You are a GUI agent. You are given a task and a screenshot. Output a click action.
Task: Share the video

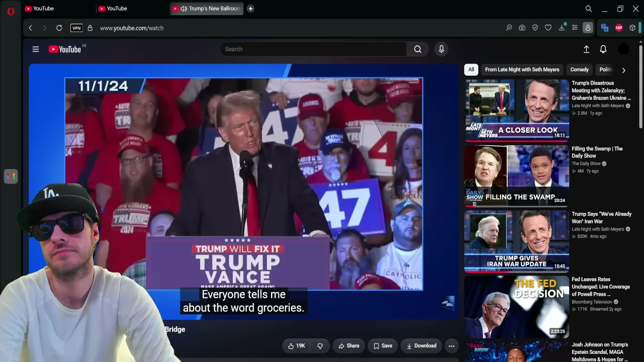point(349,346)
